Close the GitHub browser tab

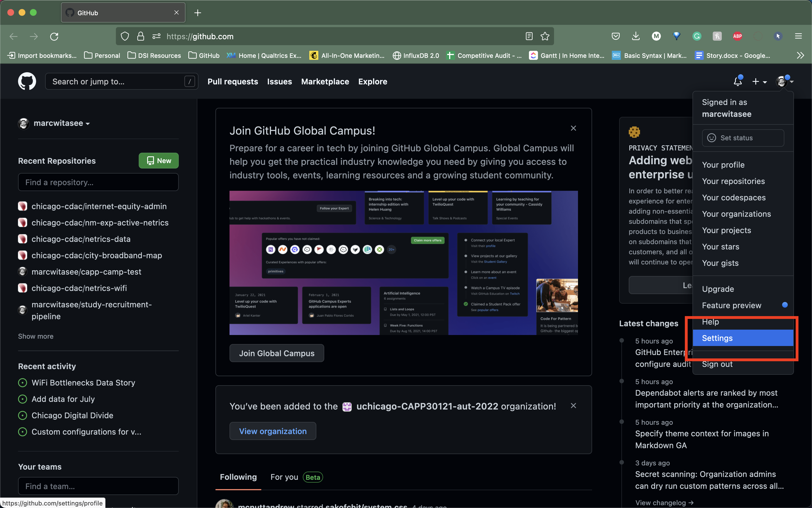[x=176, y=13]
